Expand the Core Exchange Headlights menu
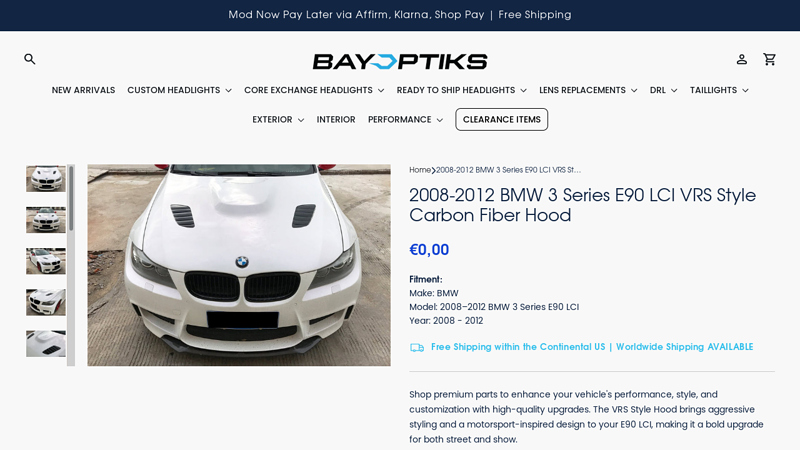800x450 pixels. [x=314, y=90]
